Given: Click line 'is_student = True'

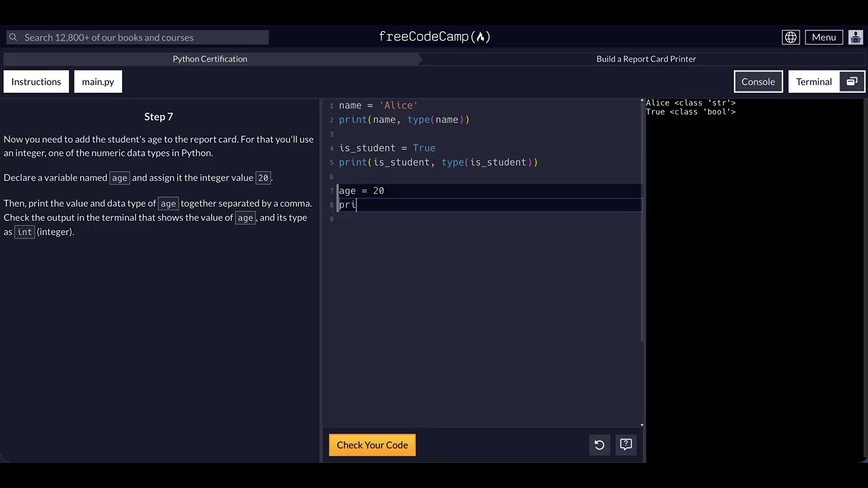Looking at the screenshot, I should pyautogui.click(x=387, y=148).
